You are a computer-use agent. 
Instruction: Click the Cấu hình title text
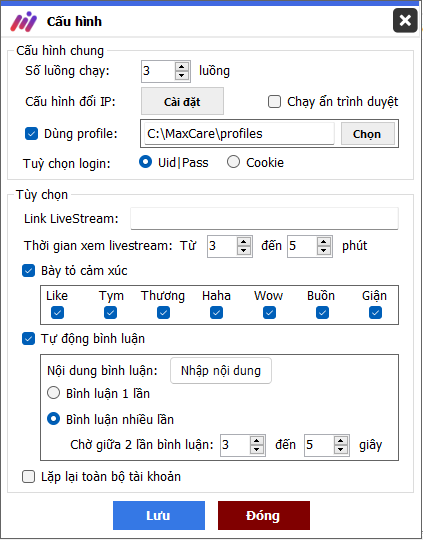74,21
